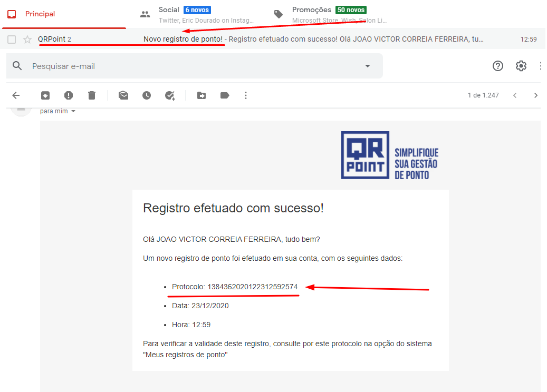This screenshot has width=547, height=392.
Task: Open the Help question mark icon
Action: [x=498, y=66]
